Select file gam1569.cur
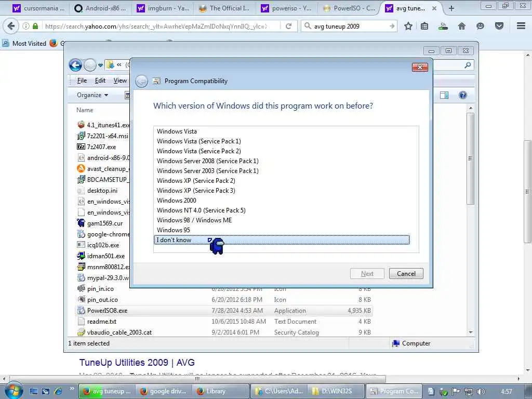 point(100,223)
